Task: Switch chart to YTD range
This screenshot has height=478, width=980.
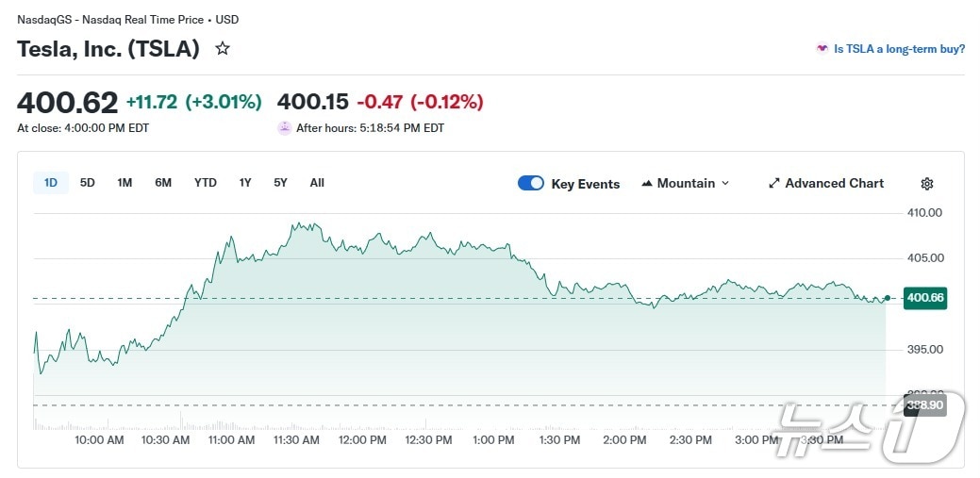Action: tap(206, 183)
